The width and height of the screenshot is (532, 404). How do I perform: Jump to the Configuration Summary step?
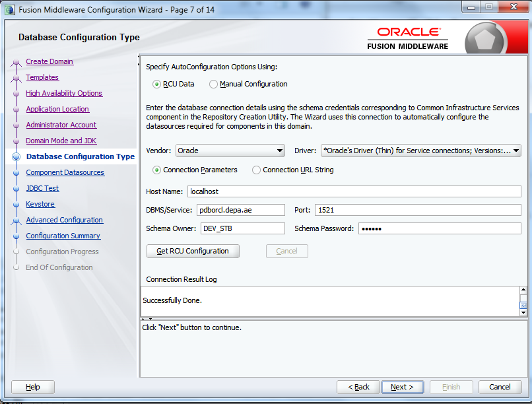(x=63, y=236)
